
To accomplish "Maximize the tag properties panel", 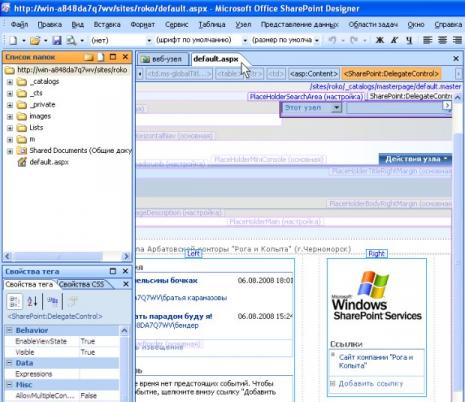I will (113, 271).
